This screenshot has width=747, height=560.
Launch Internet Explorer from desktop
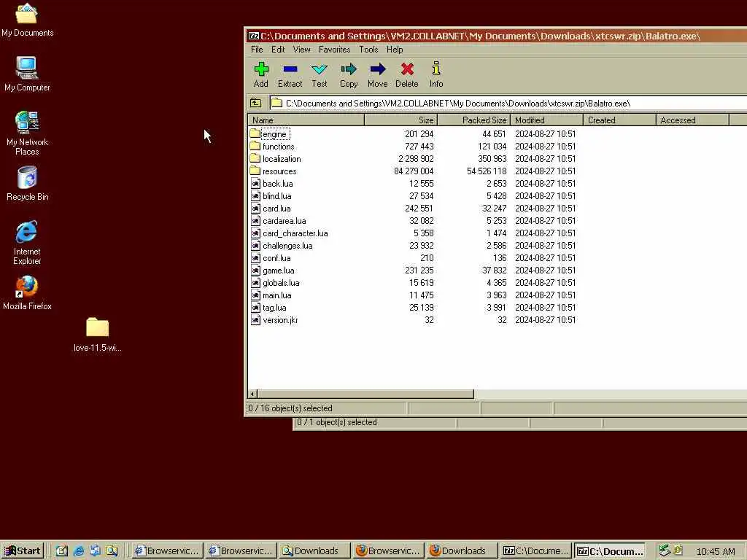point(27,242)
